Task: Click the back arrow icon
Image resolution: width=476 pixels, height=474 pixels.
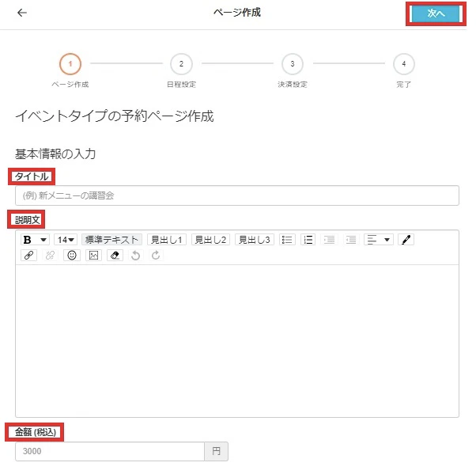Action: point(21,13)
